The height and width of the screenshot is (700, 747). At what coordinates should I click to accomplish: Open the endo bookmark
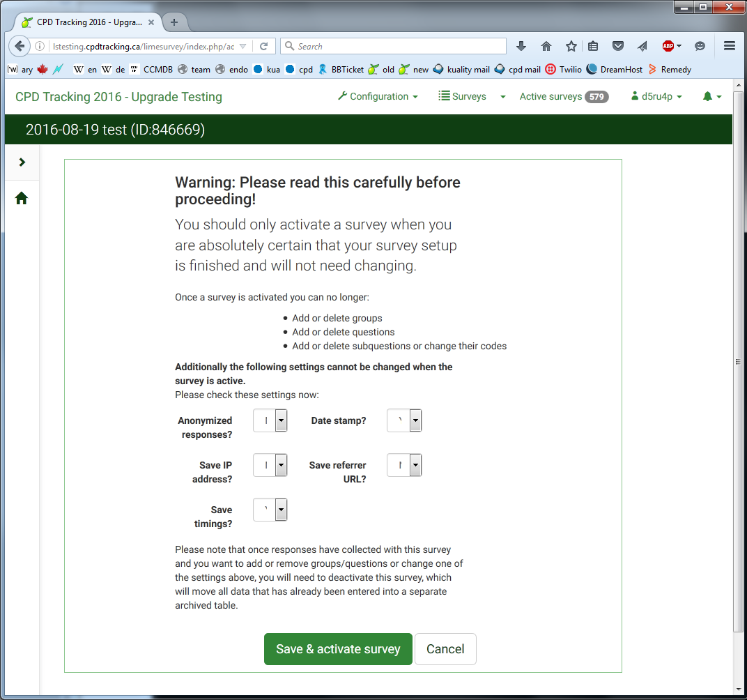[x=231, y=70]
